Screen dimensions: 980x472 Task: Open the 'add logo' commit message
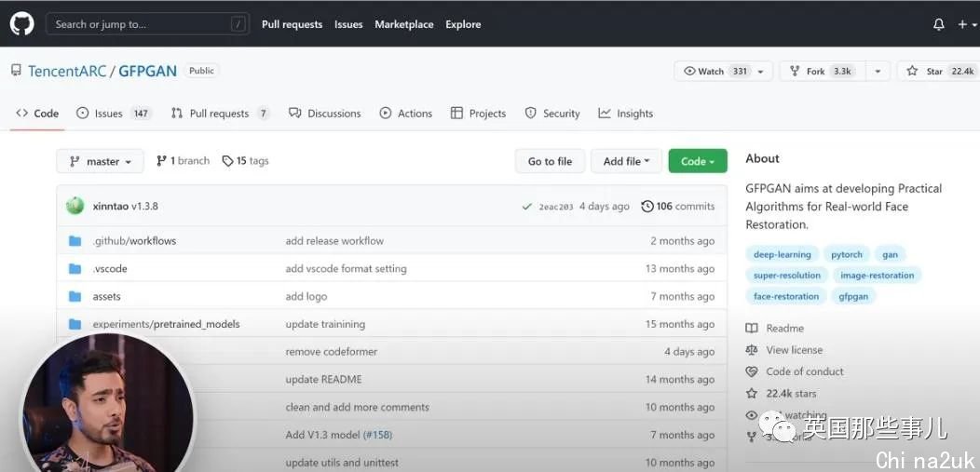306,297
